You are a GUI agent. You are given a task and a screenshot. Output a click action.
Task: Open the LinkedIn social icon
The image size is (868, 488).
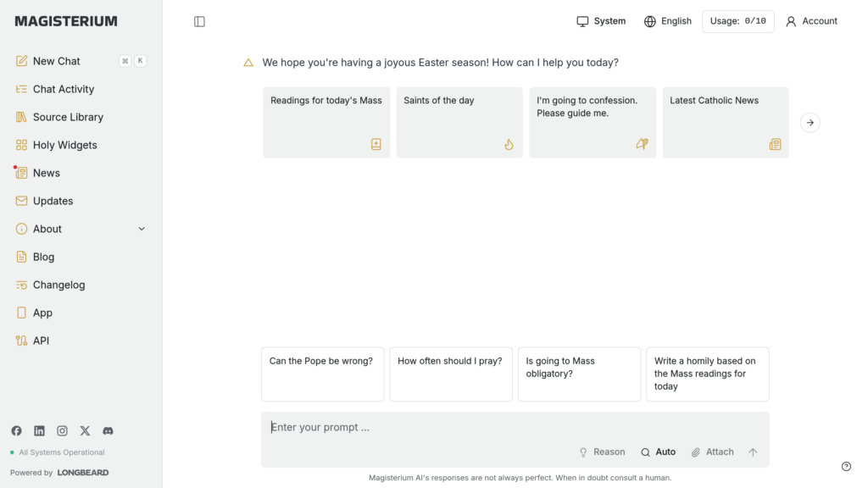[x=39, y=430]
